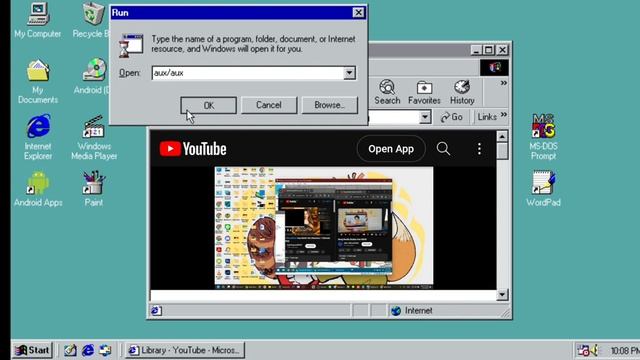Expand the toolbar overflow chevron next to History
The width and height of the screenshot is (640, 360).
click(504, 83)
